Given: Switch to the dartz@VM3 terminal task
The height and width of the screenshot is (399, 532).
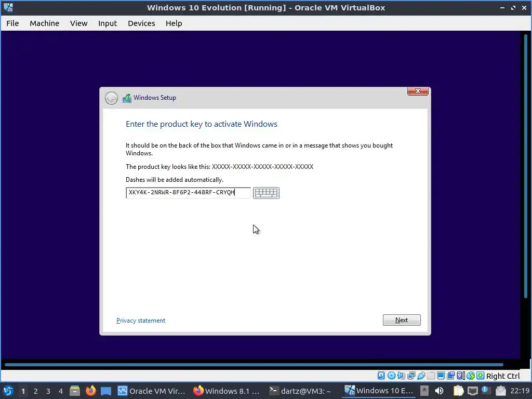Looking at the screenshot, I should [300, 391].
